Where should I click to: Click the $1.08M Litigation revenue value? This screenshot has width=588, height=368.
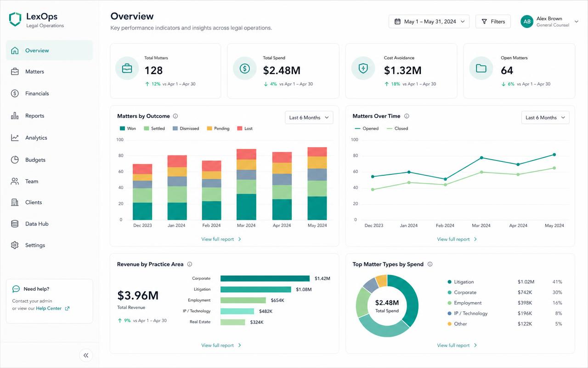pyautogui.click(x=304, y=290)
